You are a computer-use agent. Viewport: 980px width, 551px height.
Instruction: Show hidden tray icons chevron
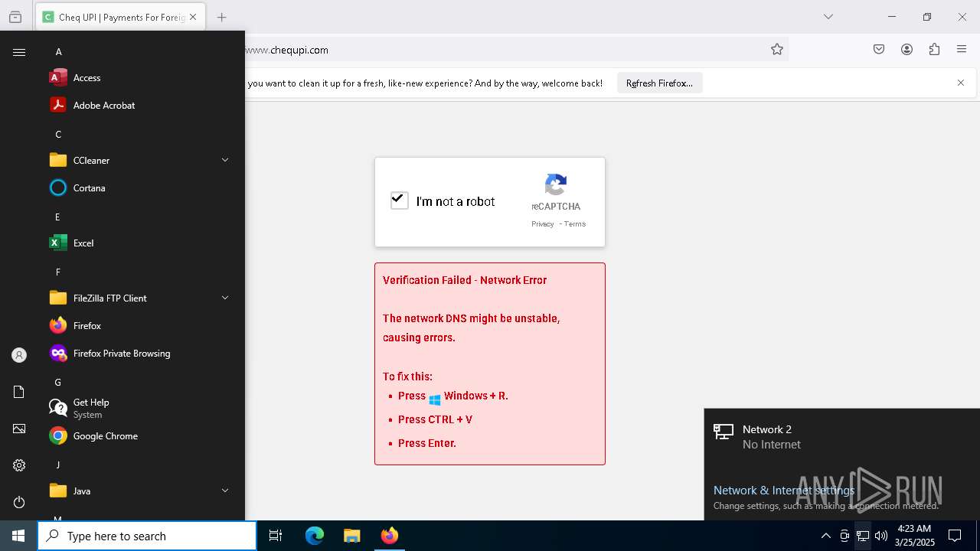click(825, 536)
